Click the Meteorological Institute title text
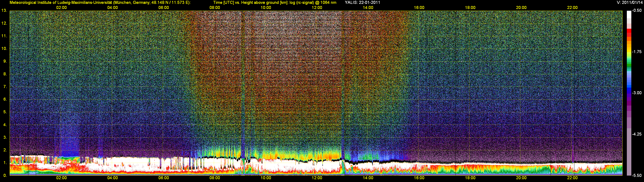This screenshot has width=644, height=182. (x=100, y=3)
